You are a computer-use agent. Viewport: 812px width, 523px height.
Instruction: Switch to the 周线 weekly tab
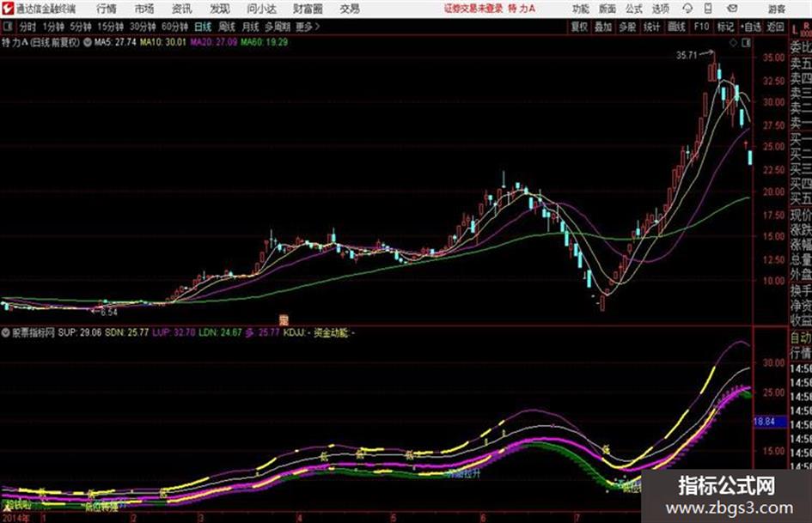pyautogui.click(x=227, y=27)
